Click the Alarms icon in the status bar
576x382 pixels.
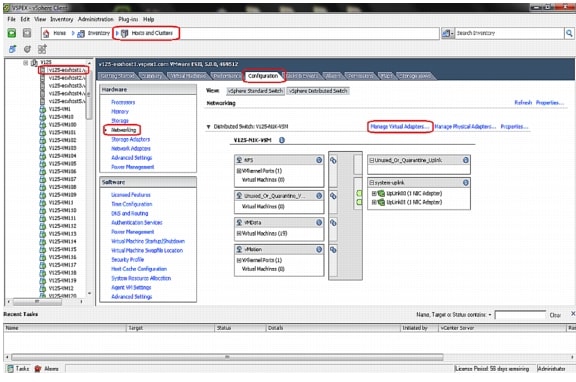[37, 368]
